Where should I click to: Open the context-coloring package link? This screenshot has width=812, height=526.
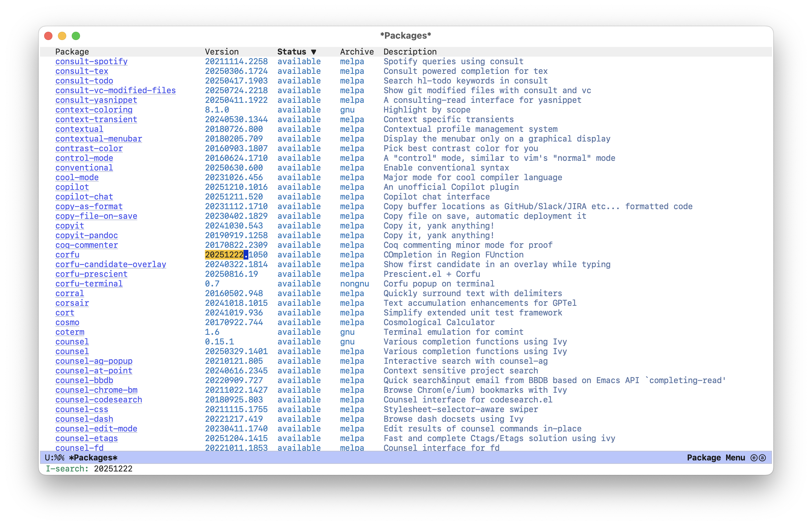coord(94,110)
